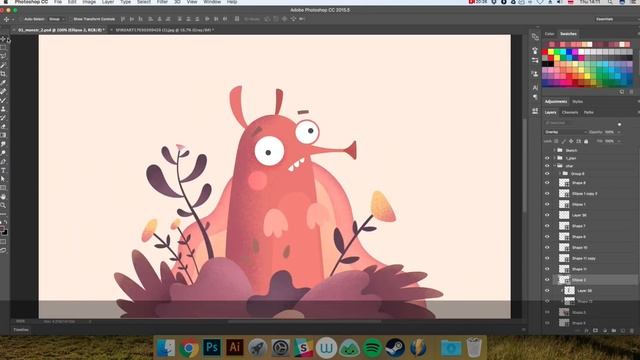Select the Gradient tool
The image size is (640, 360).
point(3,135)
